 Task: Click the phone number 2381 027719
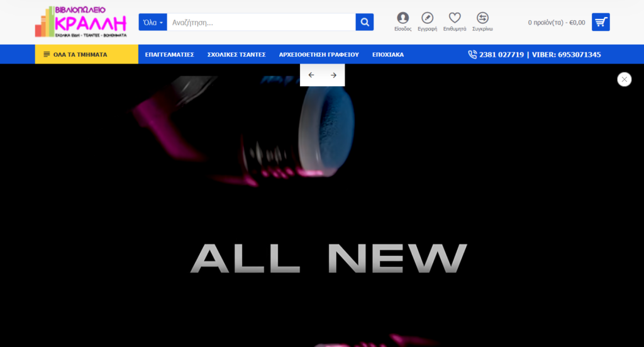501,55
